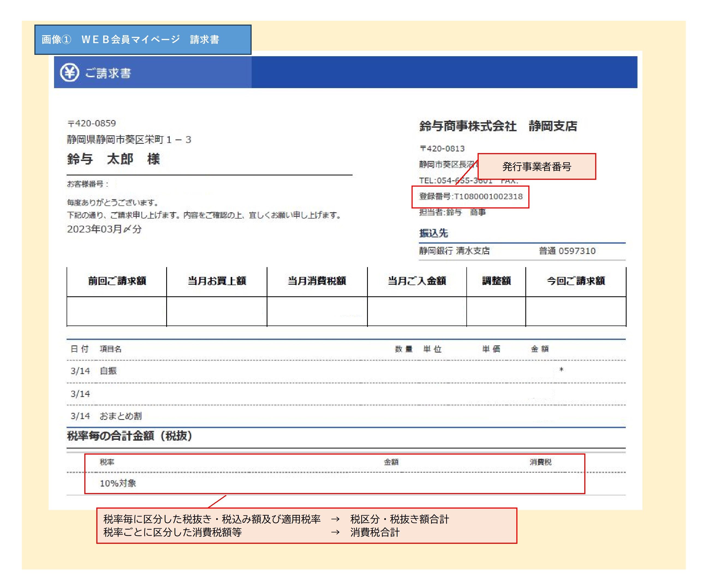
Task: Click bank name 静岡銀行 清水支店
Action: tap(455, 251)
